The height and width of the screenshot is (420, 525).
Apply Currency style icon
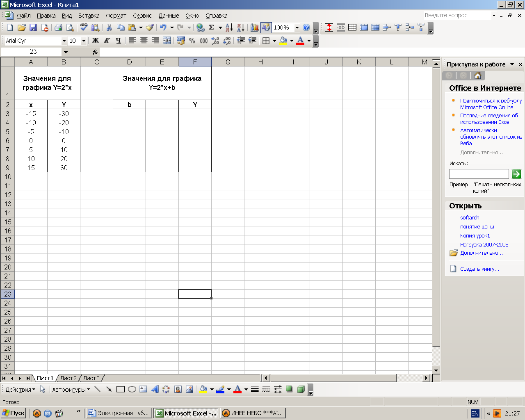(x=180, y=41)
